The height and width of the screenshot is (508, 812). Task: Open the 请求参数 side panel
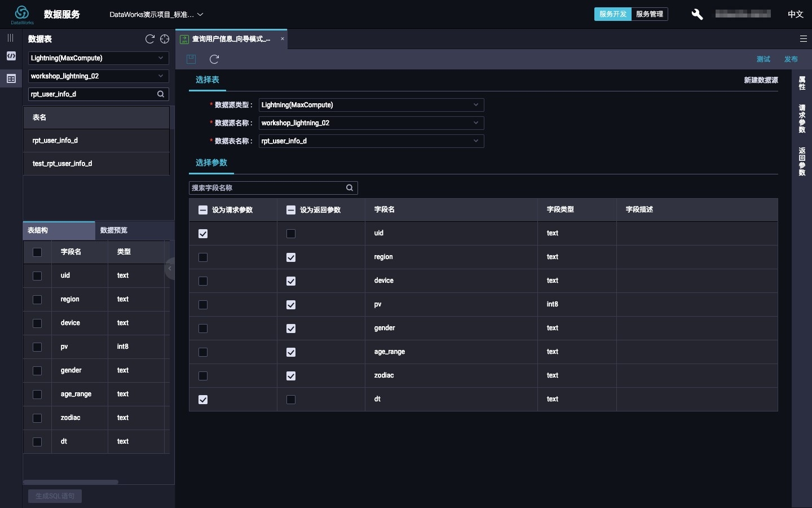[802, 119]
